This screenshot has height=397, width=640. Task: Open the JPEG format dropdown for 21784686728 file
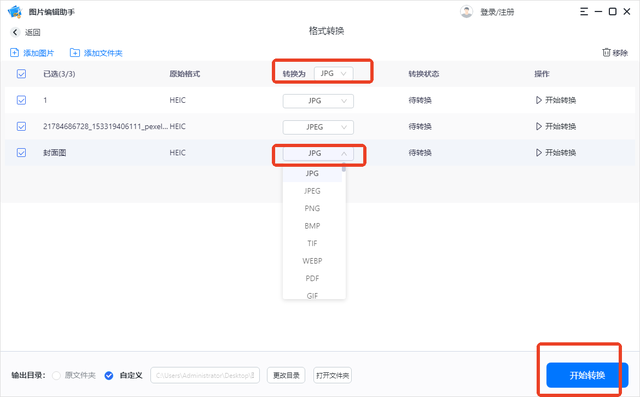click(x=318, y=127)
